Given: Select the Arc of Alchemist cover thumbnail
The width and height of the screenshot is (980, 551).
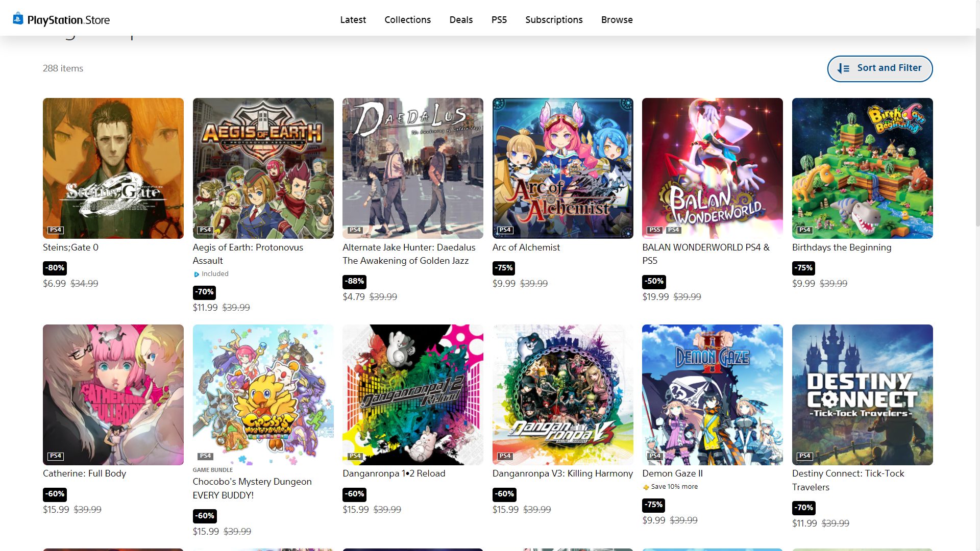Looking at the screenshot, I should [562, 168].
